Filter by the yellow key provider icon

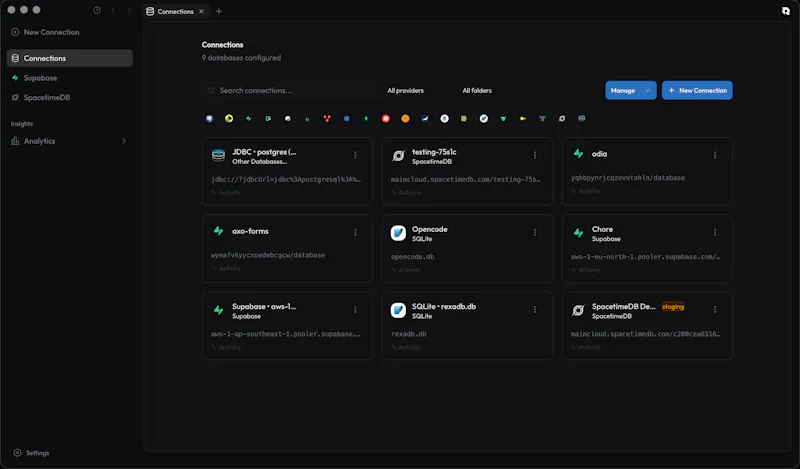(523, 118)
